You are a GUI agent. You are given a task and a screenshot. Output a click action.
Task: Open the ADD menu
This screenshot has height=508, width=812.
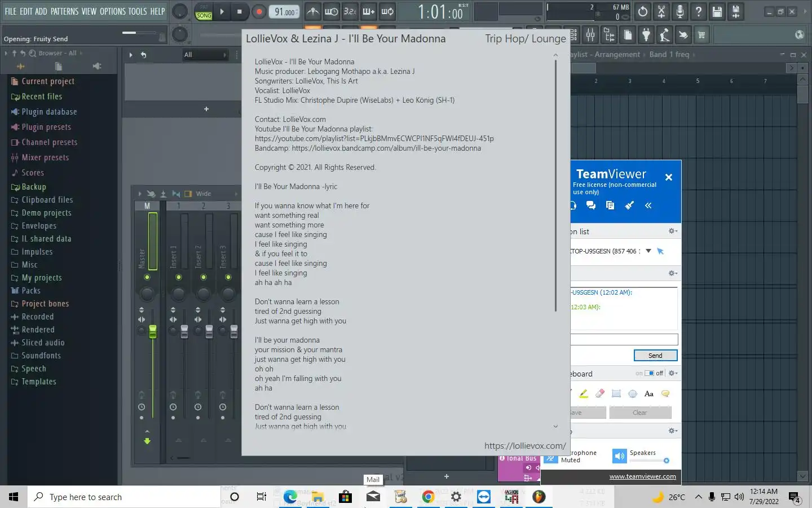pyautogui.click(x=41, y=11)
